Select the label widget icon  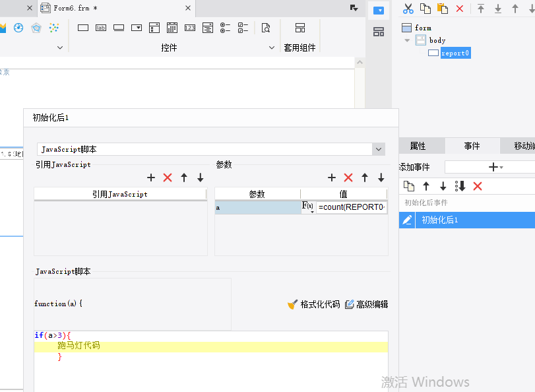(101, 28)
